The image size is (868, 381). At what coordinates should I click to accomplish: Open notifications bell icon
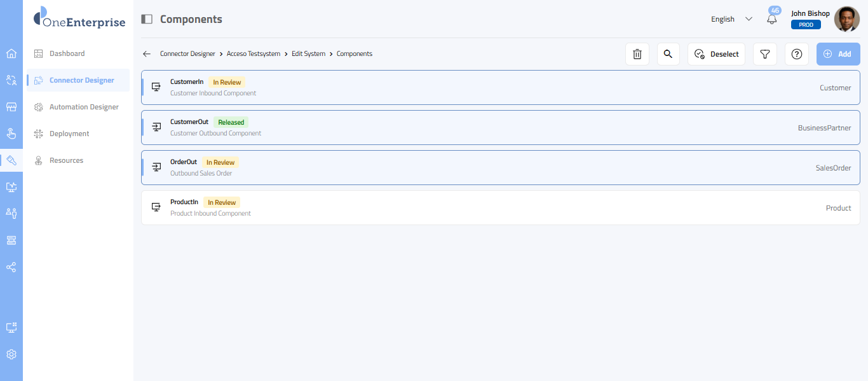[x=772, y=19]
